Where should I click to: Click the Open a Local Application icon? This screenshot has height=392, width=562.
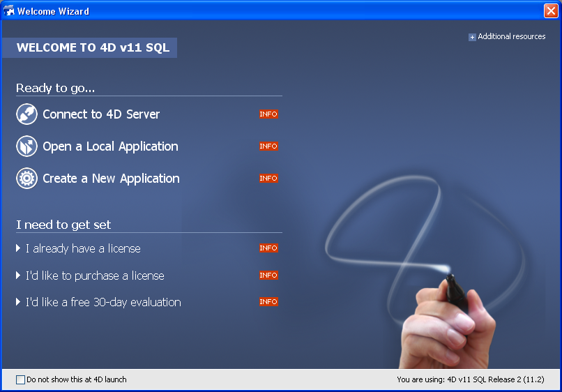[26, 146]
